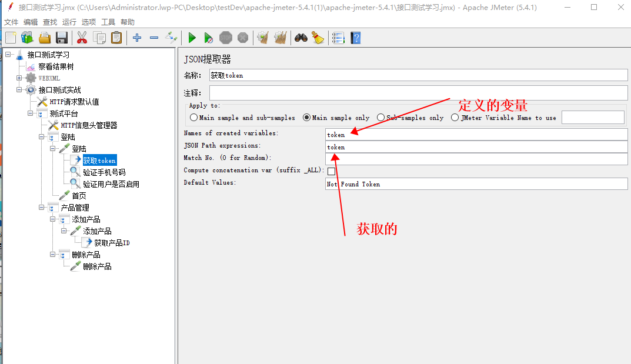The image size is (631, 364).
Task: Open Help with question mark icon
Action: 356,38
